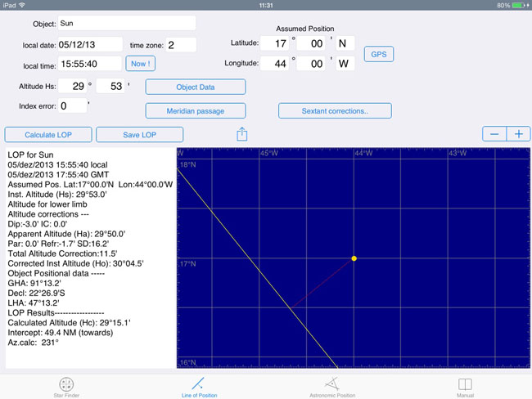Image resolution: width=532 pixels, height=399 pixels.
Task: Change the longitude hemisphere W field
Action: pos(345,64)
